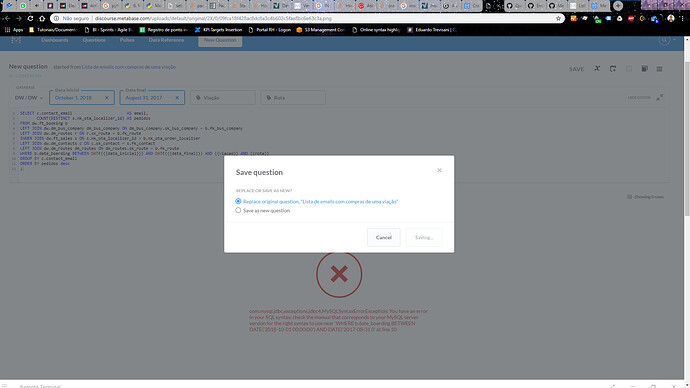Viewport: 690px width, 388px height.
Task: Open the variables (x) sidebar icon
Action: [597, 69]
